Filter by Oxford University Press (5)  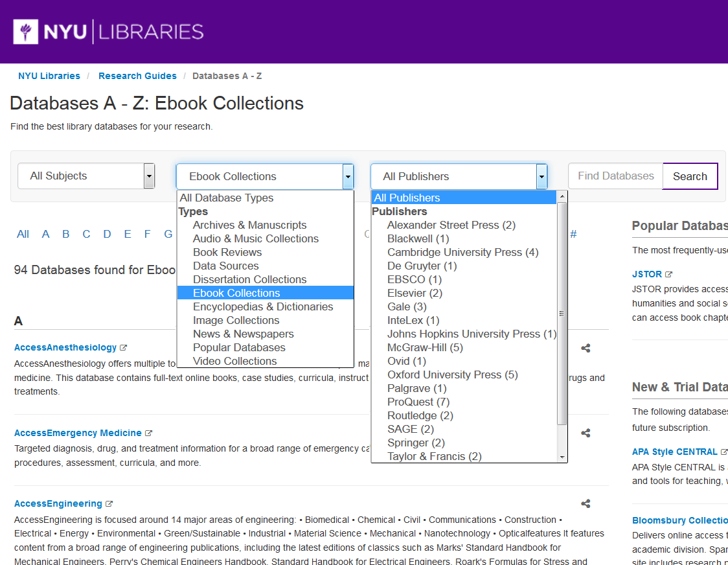point(464,375)
